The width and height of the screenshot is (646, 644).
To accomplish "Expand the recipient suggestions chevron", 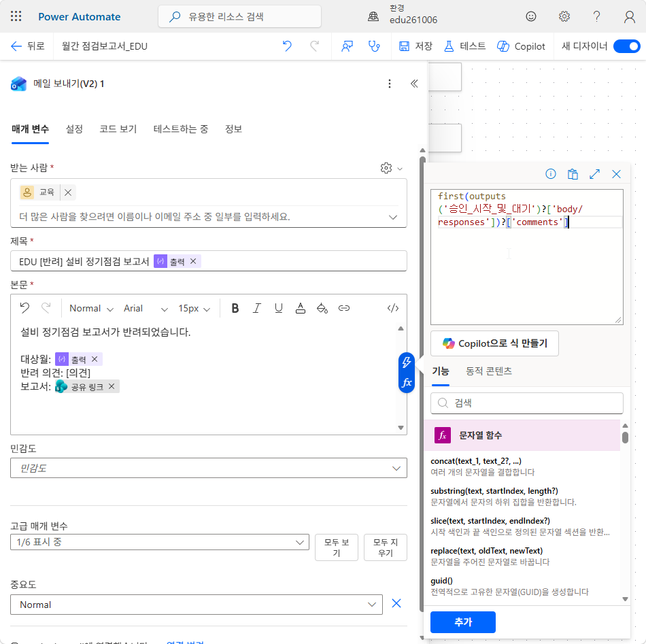I will click(x=393, y=217).
